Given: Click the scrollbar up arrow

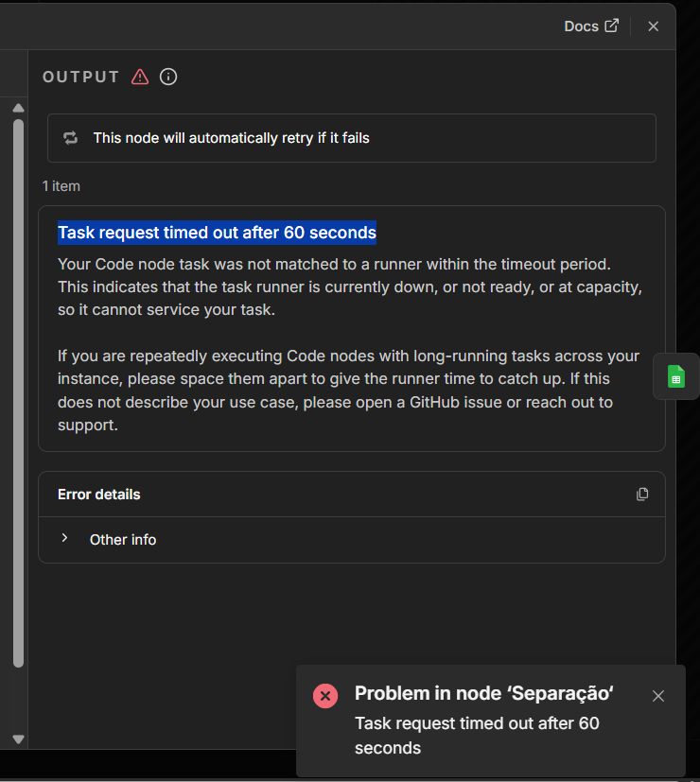Looking at the screenshot, I should click(18, 107).
